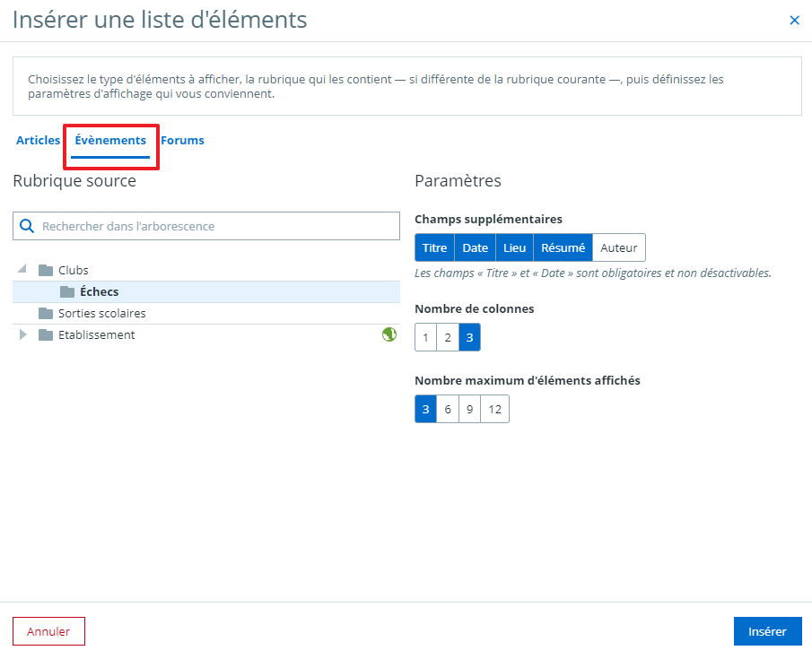Screen dimensions: 812x659
Task: Choose 3 columns layout
Action: 469,337
